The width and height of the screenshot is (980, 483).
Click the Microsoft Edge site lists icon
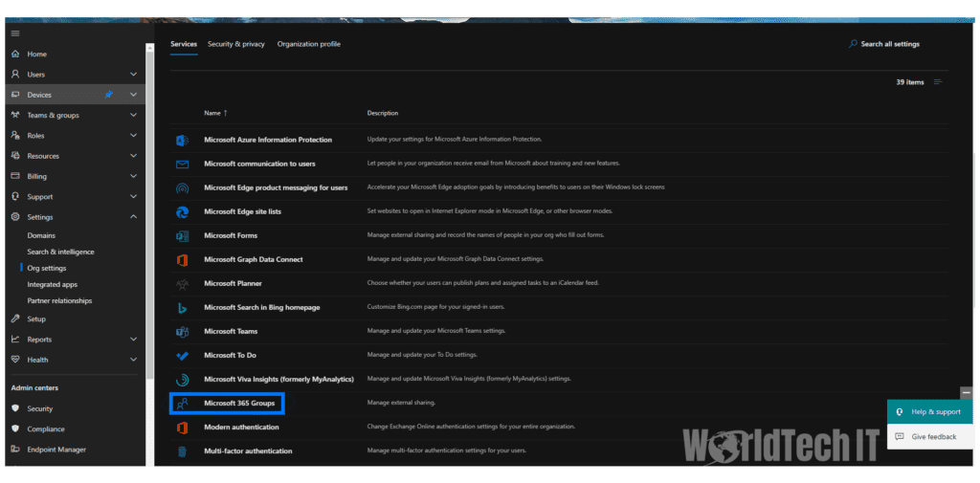point(182,211)
